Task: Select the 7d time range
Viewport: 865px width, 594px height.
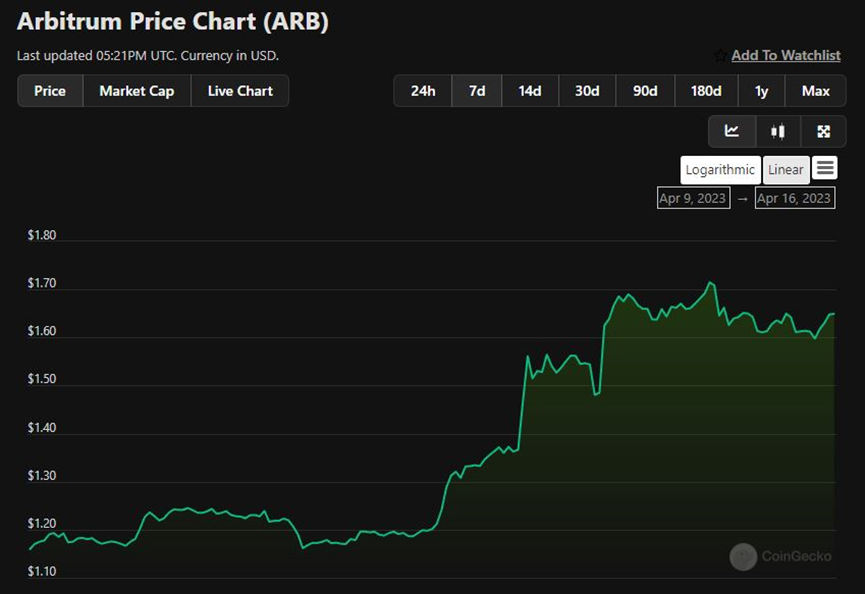Action: (477, 91)
